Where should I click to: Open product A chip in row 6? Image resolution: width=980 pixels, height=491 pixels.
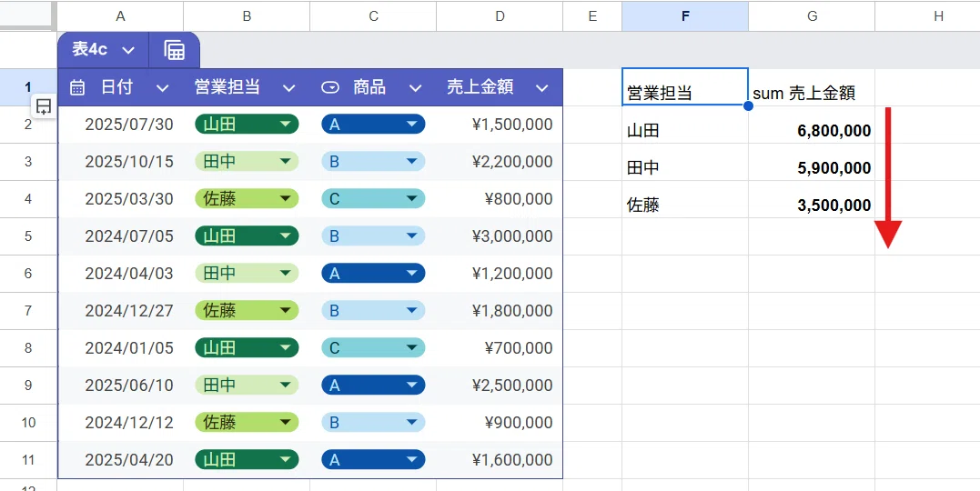[x=373, y=273]
